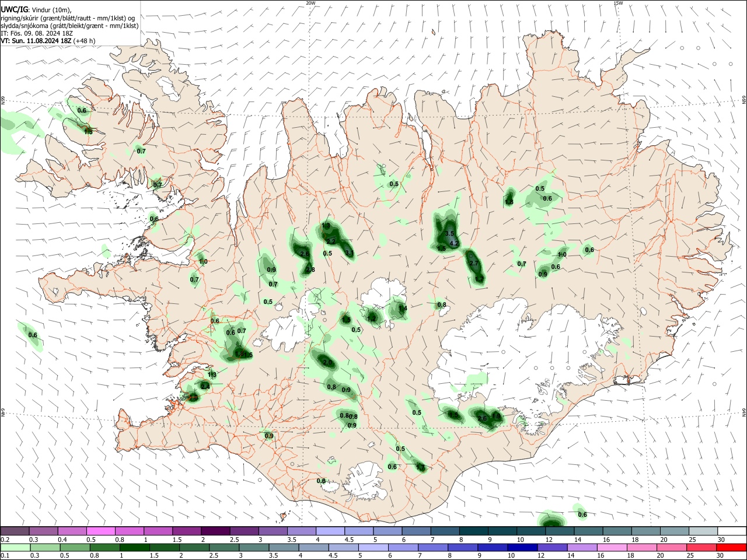Click the green swatch between 0.5 and 0.8, lower legend row

(75, 547)
